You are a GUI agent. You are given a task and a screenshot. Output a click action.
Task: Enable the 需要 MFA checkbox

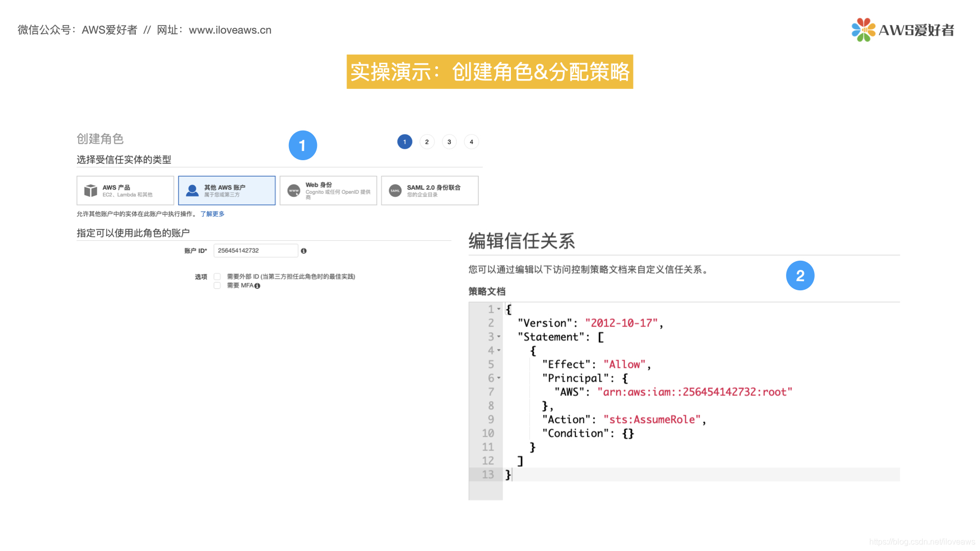point(217,286)
